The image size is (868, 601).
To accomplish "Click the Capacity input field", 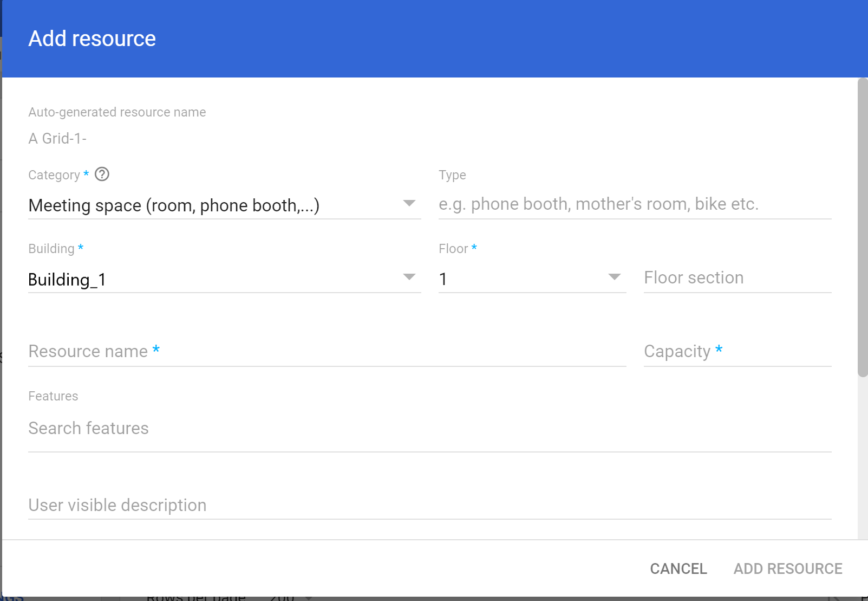I will tap(737, 352).
